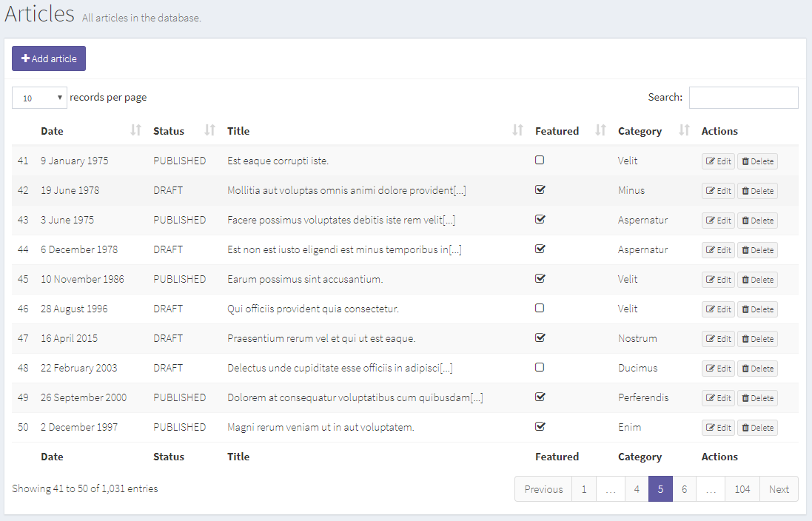The image size is (812, 521).
Task: Click the Edit pencil icon for article 41
Action: 711,161
